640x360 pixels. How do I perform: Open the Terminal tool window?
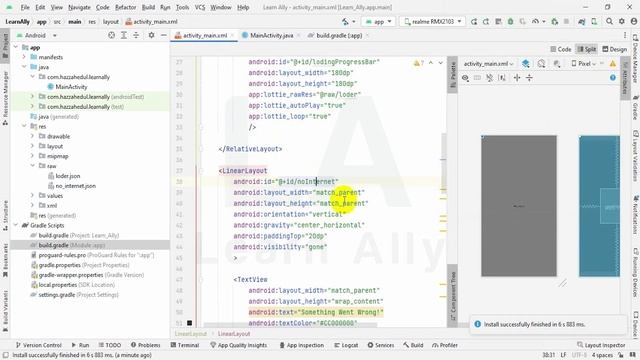[184, 345]
